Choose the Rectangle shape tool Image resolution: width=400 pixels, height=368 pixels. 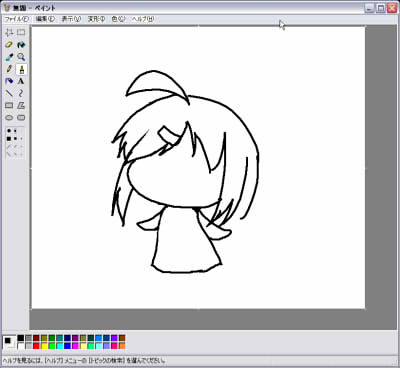point(9,106)
